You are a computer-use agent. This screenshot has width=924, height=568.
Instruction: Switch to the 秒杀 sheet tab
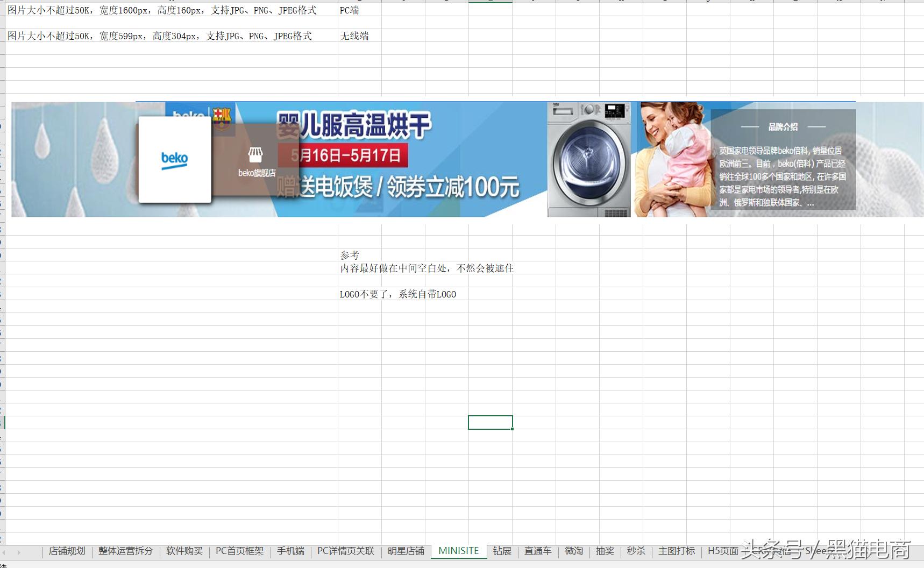tap(636, 551)
